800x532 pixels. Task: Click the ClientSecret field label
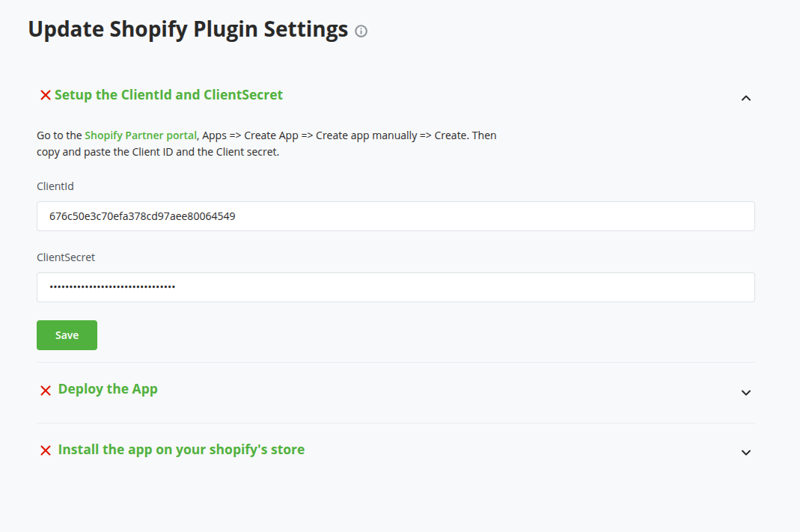66,257
